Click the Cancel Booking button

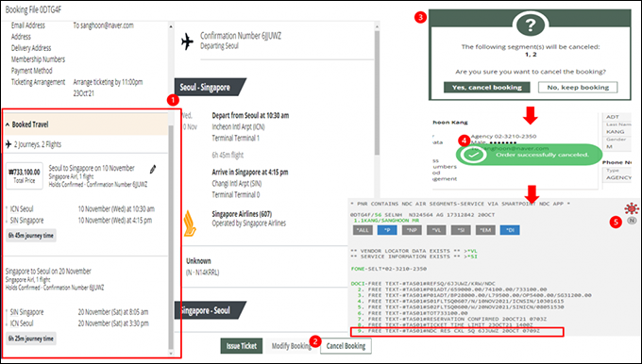[346, 346]
